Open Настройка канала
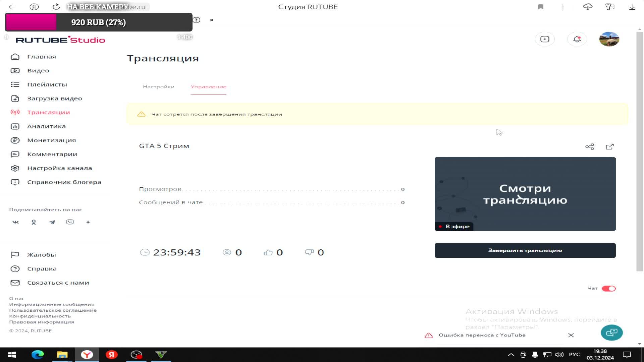This screenshot has height=362, width=644. tap(51, 168)
